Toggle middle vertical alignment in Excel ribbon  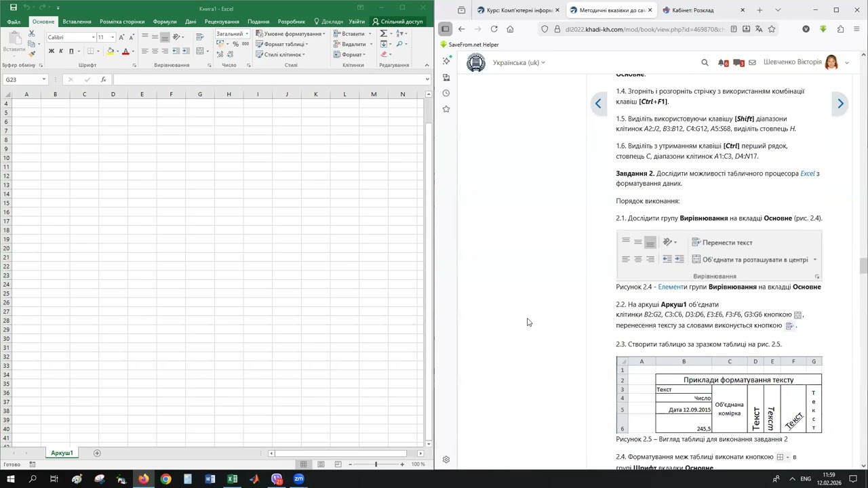click(x=155, y=37)
